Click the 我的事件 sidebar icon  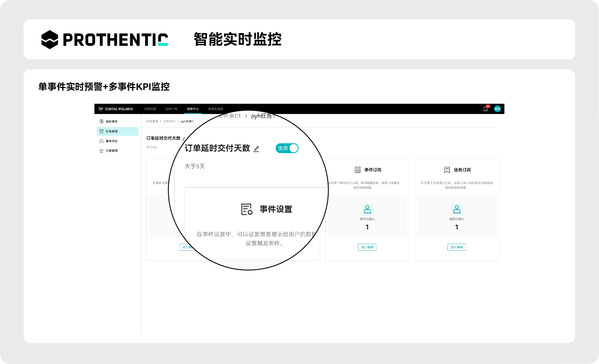tap(101, 121)
